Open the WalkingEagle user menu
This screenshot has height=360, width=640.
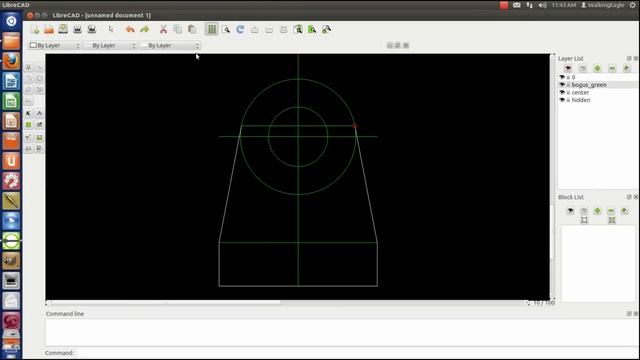click(602, 5)
